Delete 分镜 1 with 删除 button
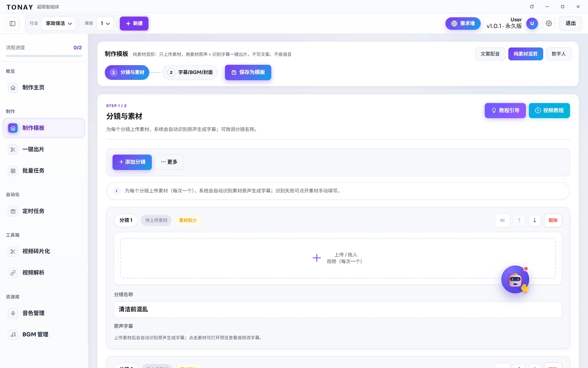The width and height of the screenshot is (588, 368). click(553, 220)
